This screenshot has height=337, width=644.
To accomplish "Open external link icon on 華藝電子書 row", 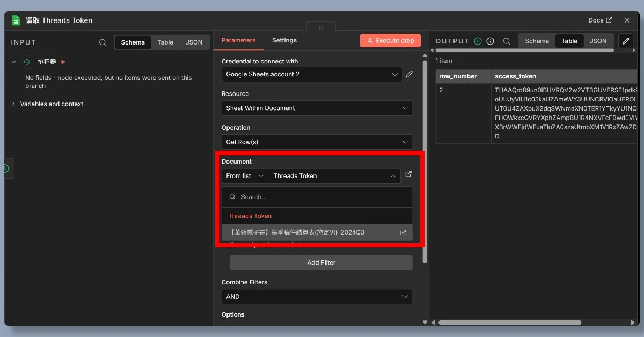I will [x=403, y=232].
